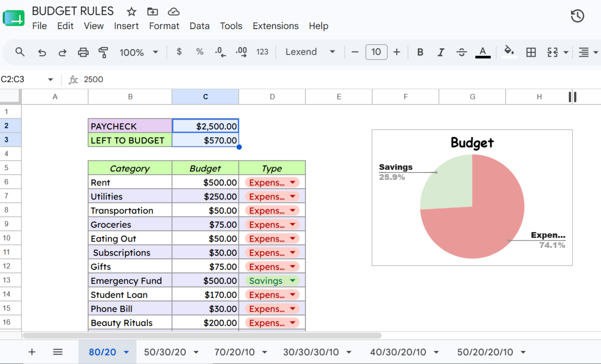Select the PAYCHECK label cell
The width and height of the screenshot is (601, 364).
(130, 126)
